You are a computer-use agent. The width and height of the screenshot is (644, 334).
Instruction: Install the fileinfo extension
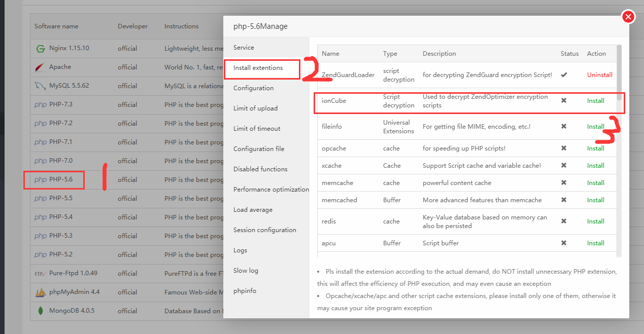point(595,127)
